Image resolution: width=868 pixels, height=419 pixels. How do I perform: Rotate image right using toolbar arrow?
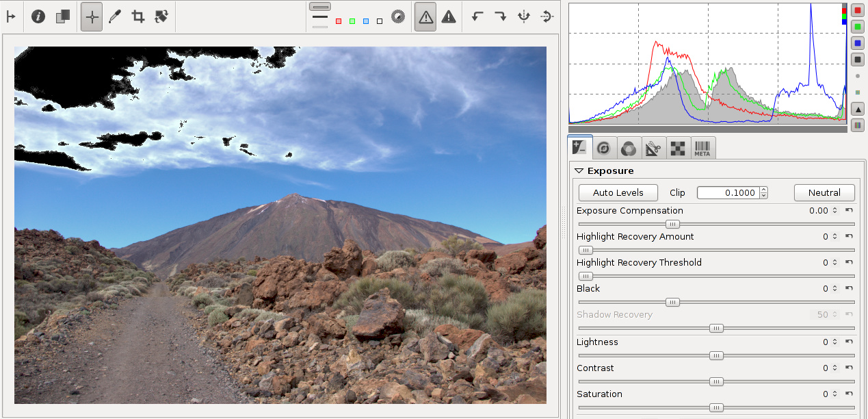point(501,17)
